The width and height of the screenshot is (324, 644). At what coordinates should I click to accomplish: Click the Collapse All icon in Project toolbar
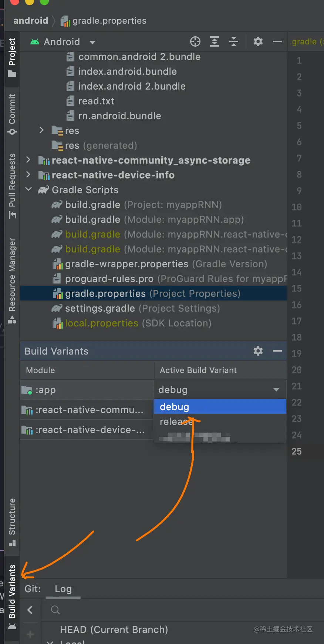coord(234,41)
